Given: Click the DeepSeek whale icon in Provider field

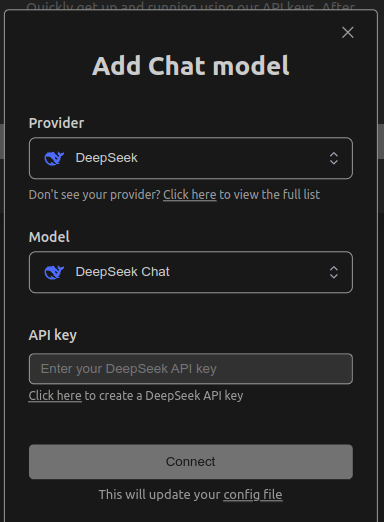Looking at the screenshot, I should (54, 158).
